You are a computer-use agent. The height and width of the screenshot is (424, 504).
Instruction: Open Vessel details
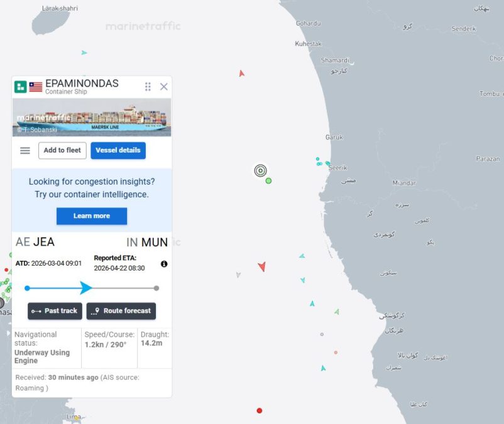pyautogui.click(x=118, y=151)
